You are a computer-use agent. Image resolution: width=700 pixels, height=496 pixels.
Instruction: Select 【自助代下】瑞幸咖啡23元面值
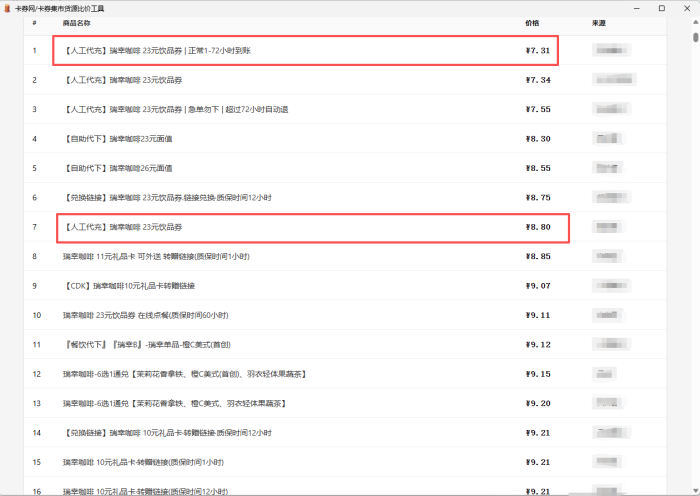[118, 139]
